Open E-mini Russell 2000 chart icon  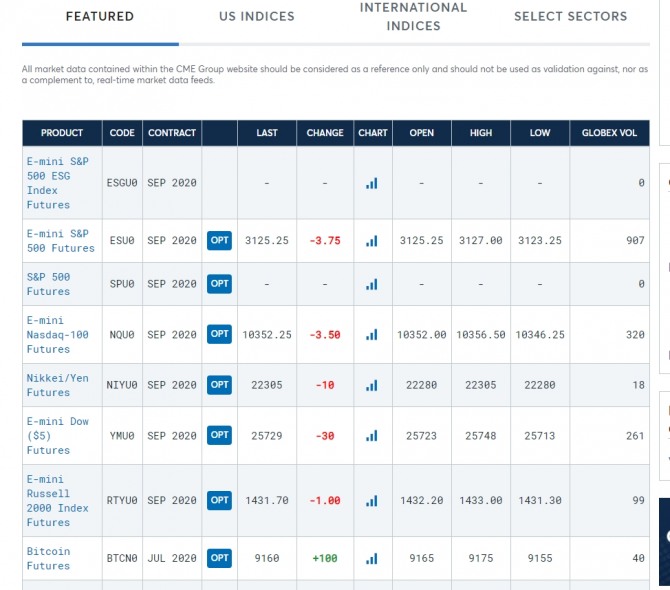tap(372, 500)
